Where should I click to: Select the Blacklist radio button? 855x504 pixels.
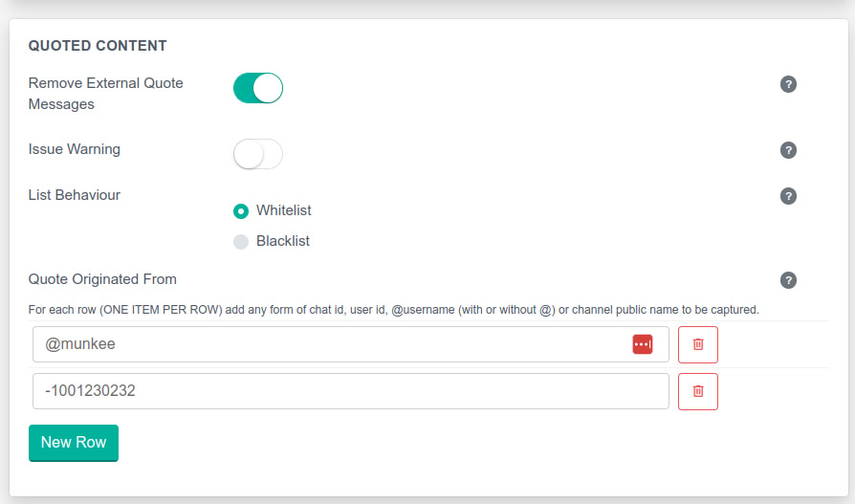point(241,241)
